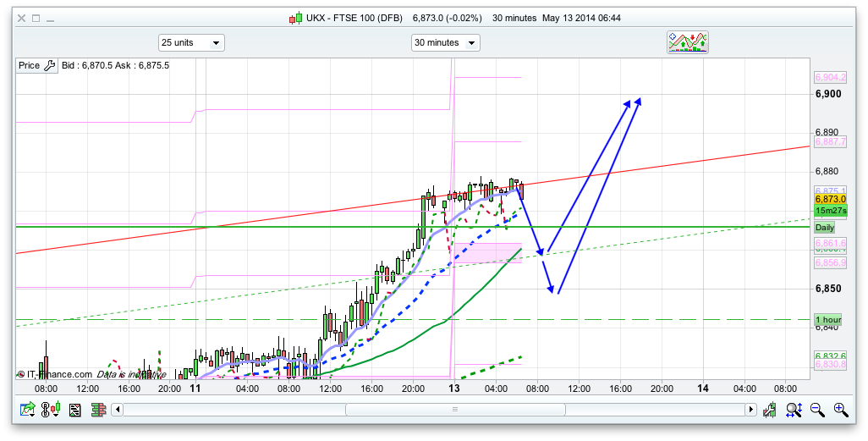Viewport: 868px width, 441px height.
Task: Click the green 1 hour level label
Action: click(x=827, y=320)
